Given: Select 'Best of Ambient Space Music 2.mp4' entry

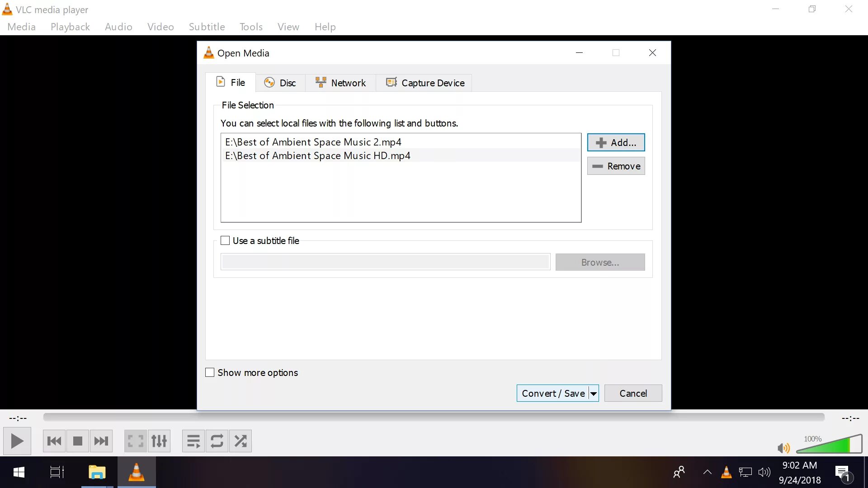Looking at the screenshot, I should click(x=313, y=142).
